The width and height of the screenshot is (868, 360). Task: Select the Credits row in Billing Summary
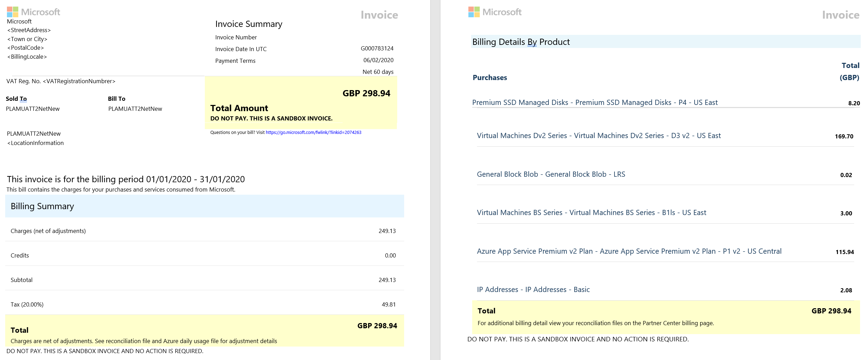(204, 255)
